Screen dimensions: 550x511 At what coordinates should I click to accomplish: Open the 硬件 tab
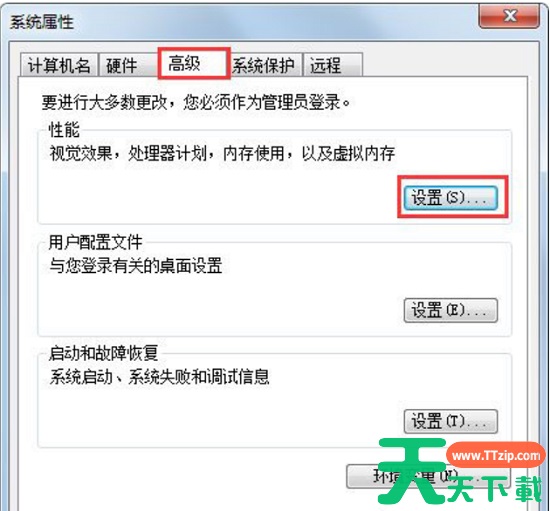(x=128, y=65)
